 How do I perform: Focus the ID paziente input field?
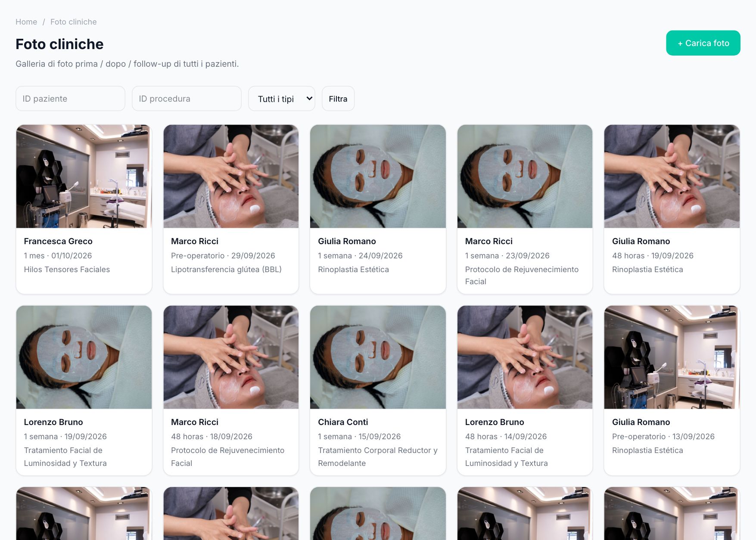(70, 99)
